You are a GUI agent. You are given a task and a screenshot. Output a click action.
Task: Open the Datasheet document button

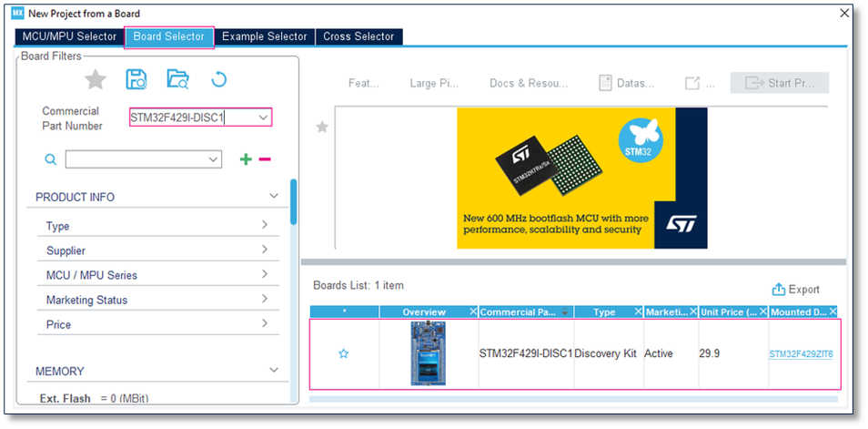click(x=627, y=83)
